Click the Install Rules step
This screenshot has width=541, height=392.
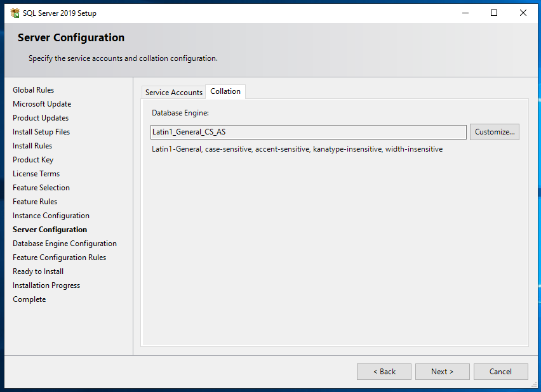(x=32, y=146)
